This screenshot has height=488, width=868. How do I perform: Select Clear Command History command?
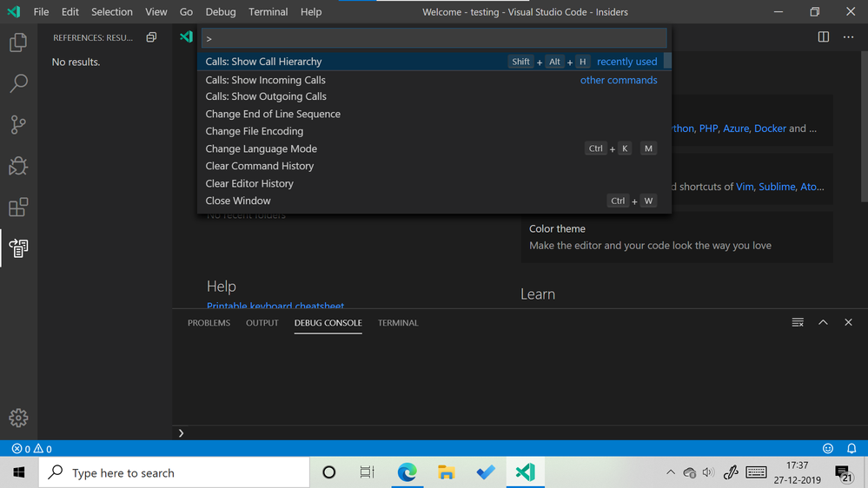(434, 166)
